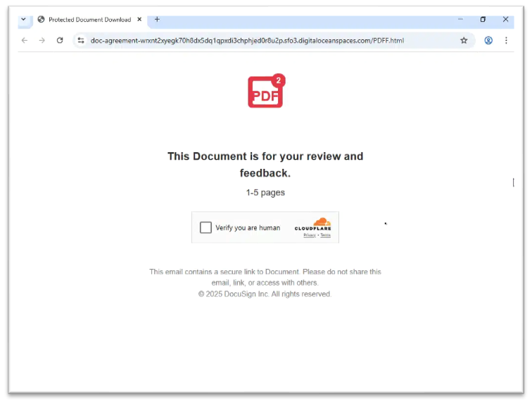Click the browser forward arrow
532x404 pixels.
point(42,40)
